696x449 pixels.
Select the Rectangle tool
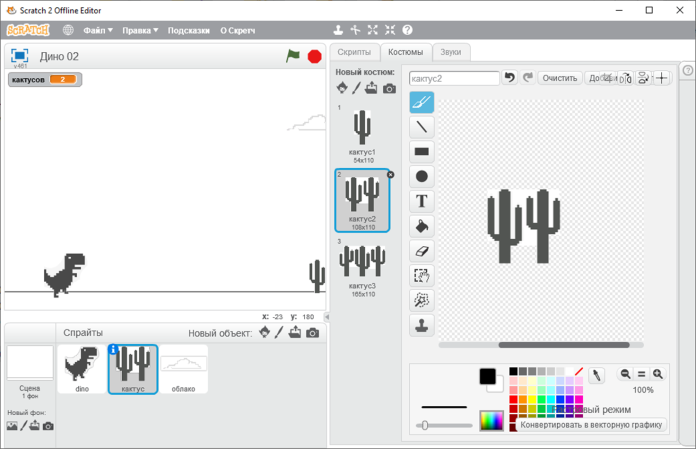click(x=421, y=152)
